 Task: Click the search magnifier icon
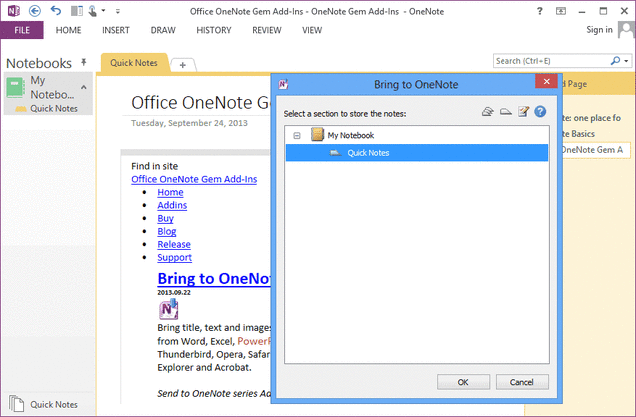(x=615, y=61)
